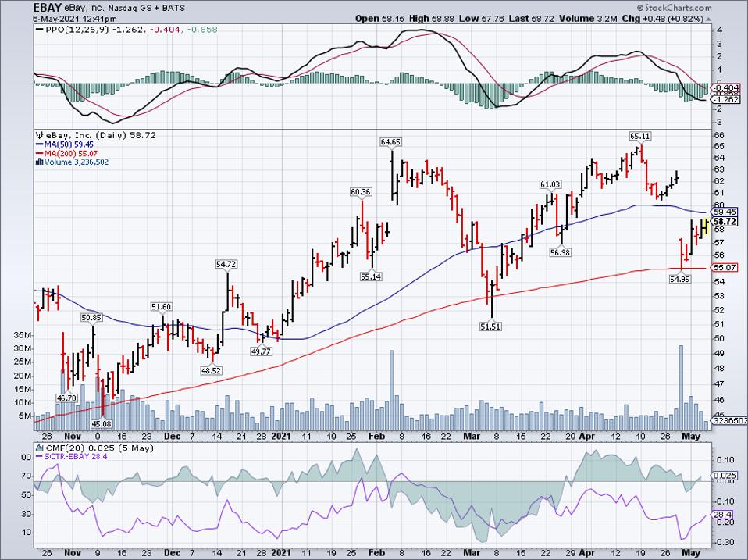The image size is (748, 560).
Task: Click the 5M volume axis label
Action: tap(26, 416)
